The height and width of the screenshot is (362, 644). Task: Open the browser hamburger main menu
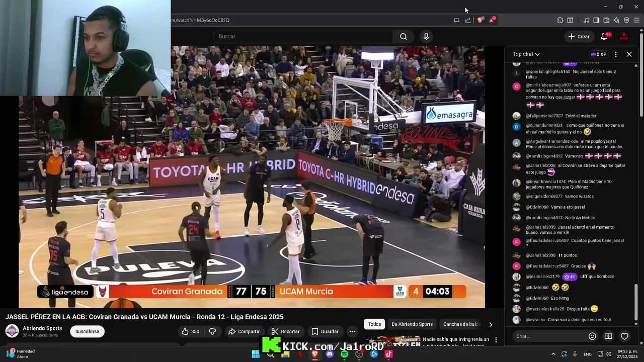(x=637, y=20)
